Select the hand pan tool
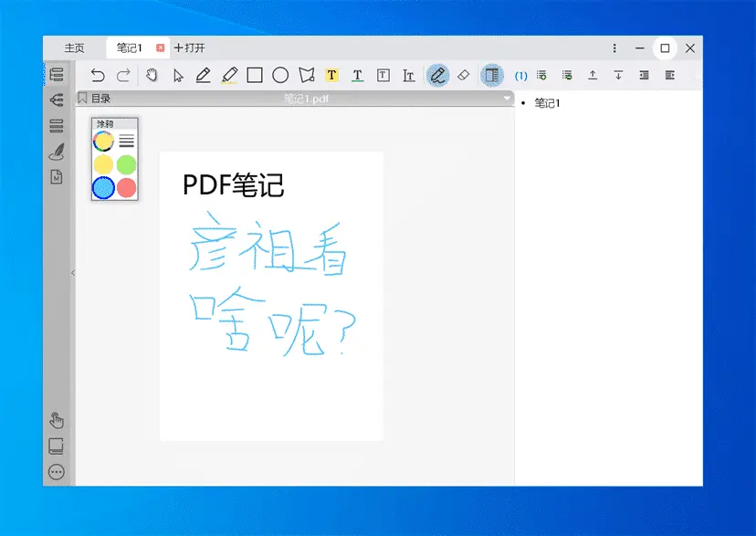 point(152,75)
